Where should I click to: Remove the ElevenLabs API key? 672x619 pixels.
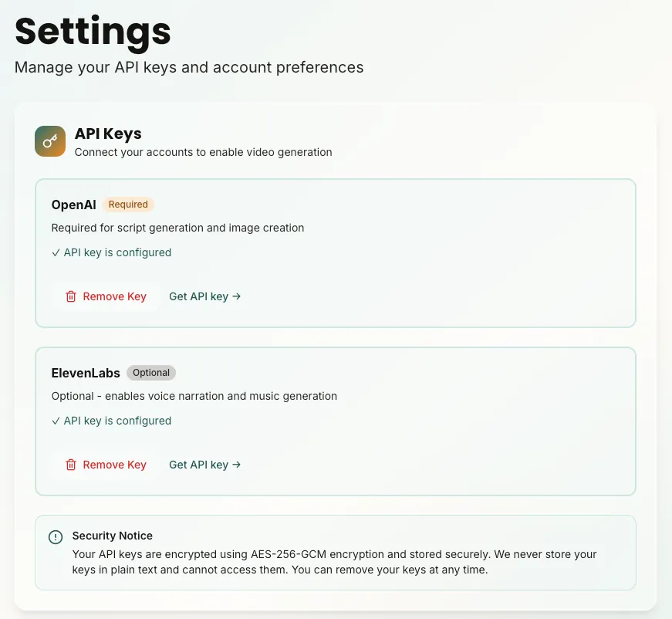(106, 465)
